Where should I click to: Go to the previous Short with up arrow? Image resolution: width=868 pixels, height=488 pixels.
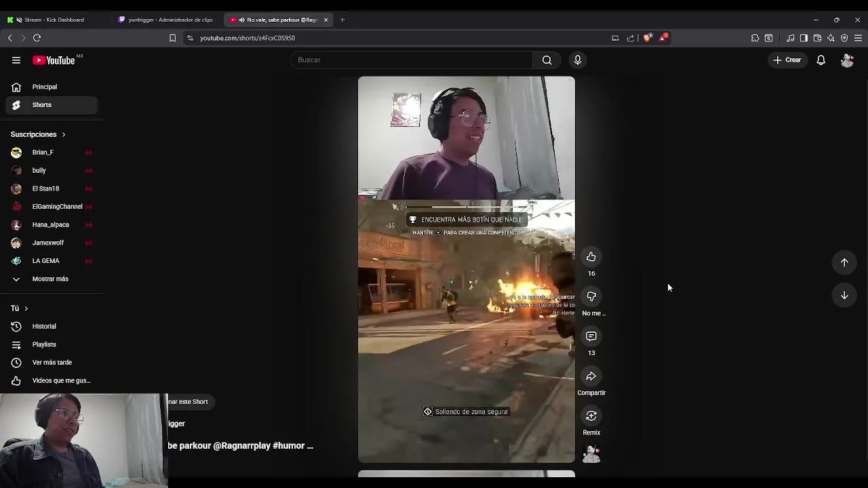coord(844,262)
